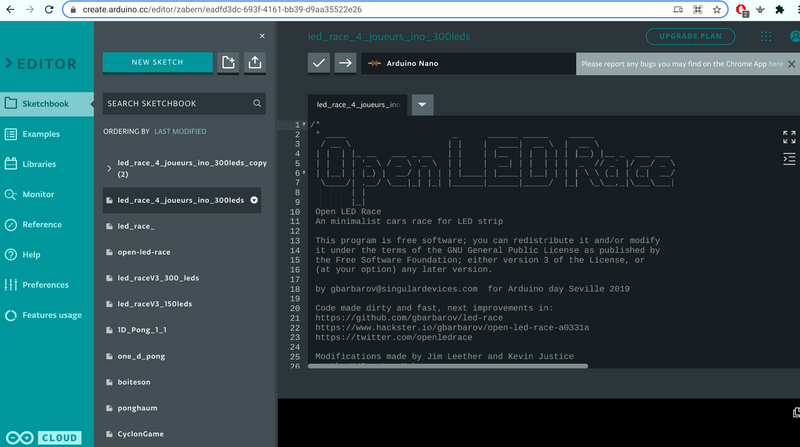800x447 pixels.
Task: Click the import sketch upload icon
Action: tap(255, 63)
